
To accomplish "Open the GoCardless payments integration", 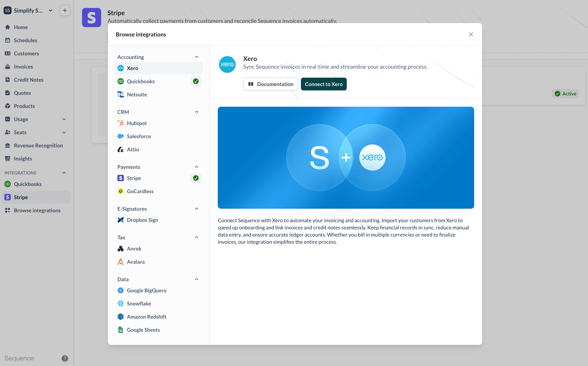I will (x=140, y=191).
